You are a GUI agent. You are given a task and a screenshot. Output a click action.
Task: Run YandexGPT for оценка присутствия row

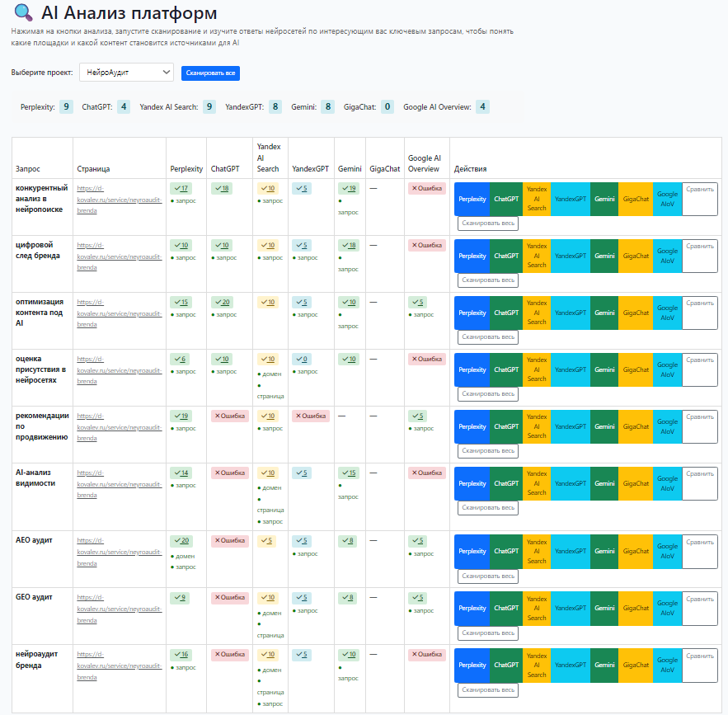click(570, 369)
